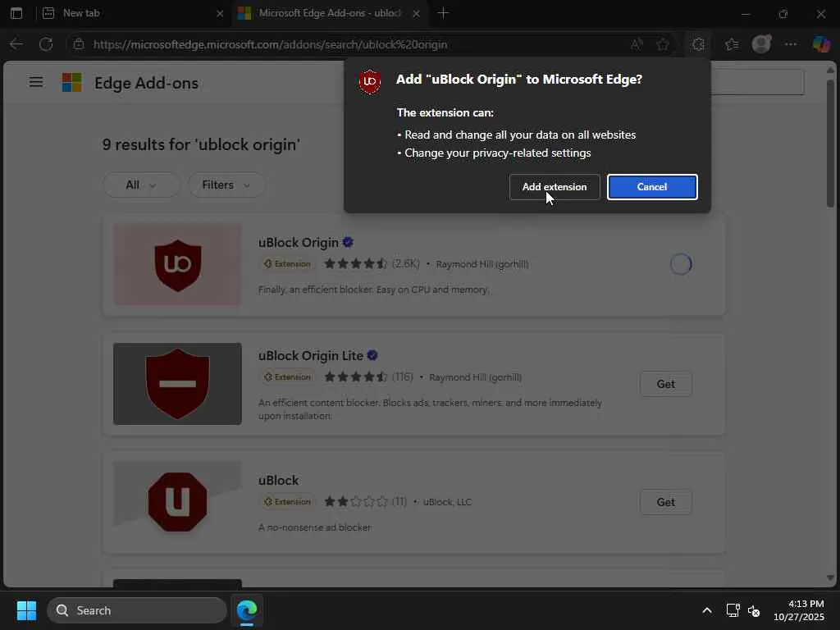Viewport: 840px width, 630px height.
Task: Open the uBlock result title
Action: tap(279, 481)
